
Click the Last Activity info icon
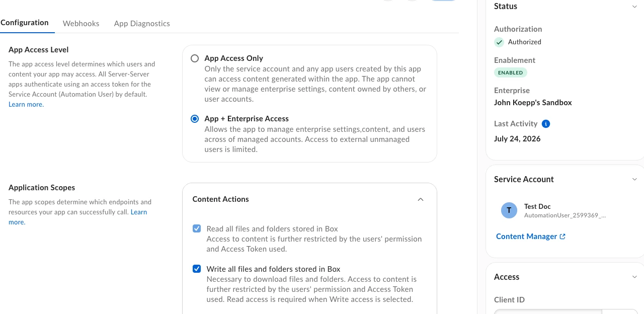[546, 124]
